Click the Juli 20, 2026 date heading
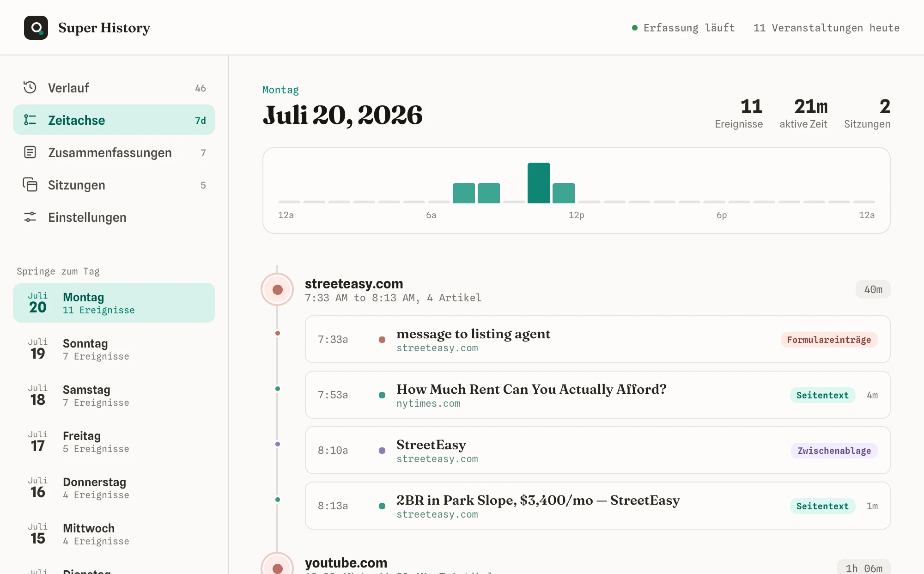The width and height of the screenshot is (924, 574). point(342,115)
